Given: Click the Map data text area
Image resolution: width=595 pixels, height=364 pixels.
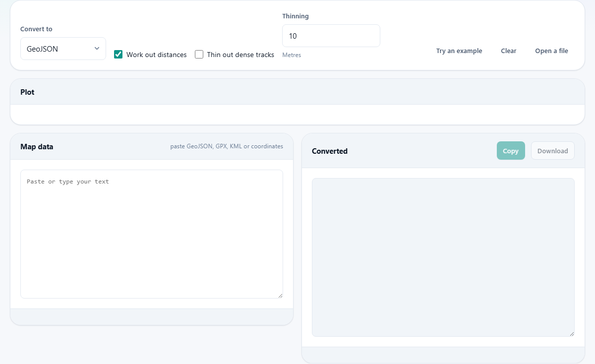Looking at the screenshot, I should (152, 234).
